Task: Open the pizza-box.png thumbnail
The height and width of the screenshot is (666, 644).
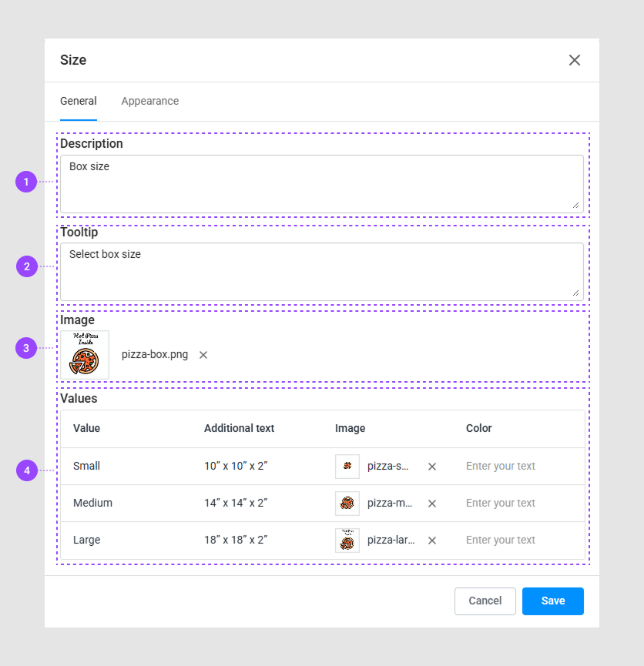Action: coord(85,355)
